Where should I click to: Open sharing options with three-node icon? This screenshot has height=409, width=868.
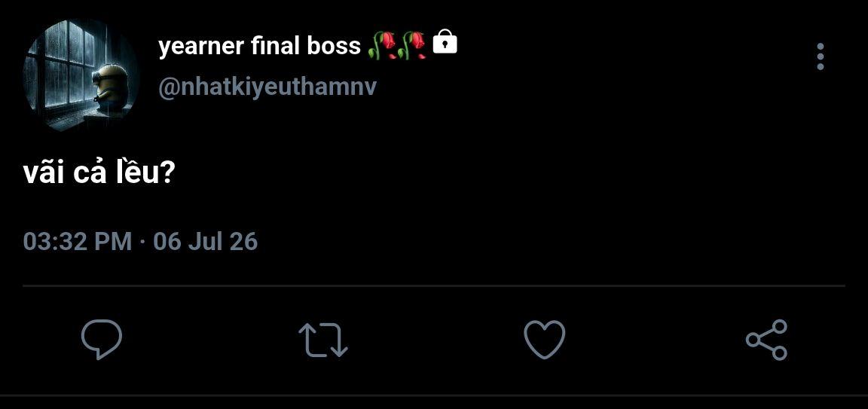click(x=767, y=339)
